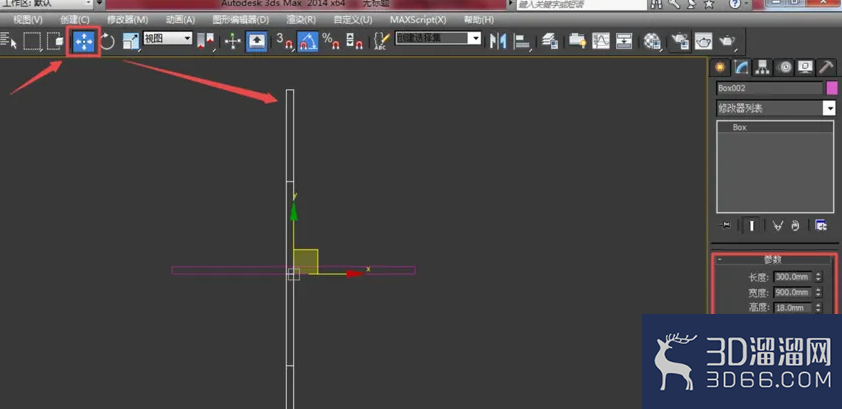Open Edit Named Selection Sets

(x=380, y=41)
